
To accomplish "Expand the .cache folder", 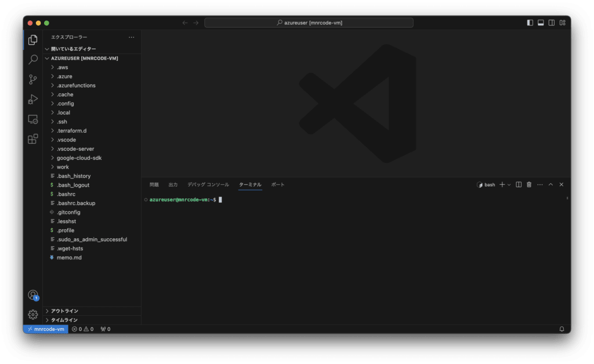I will click(92, 94).
